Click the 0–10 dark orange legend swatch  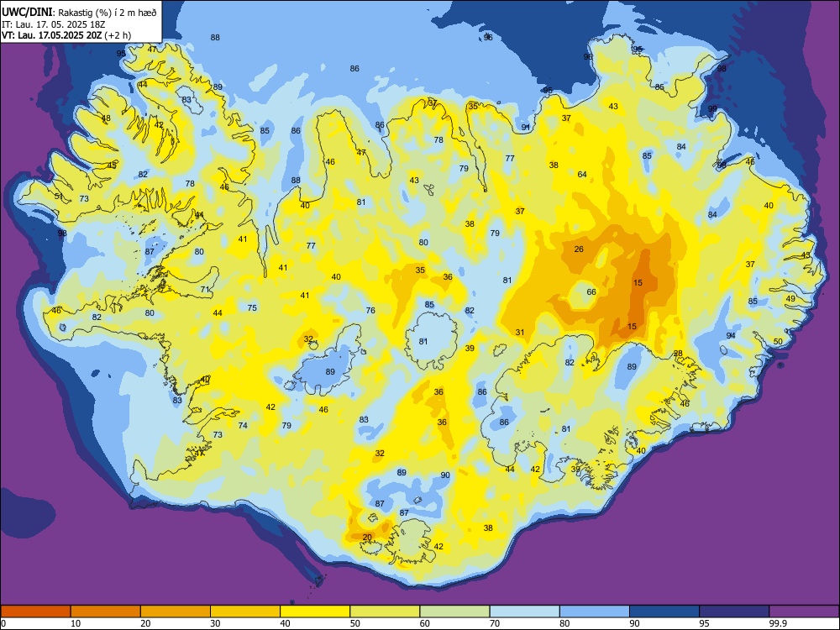click(36, 612)
